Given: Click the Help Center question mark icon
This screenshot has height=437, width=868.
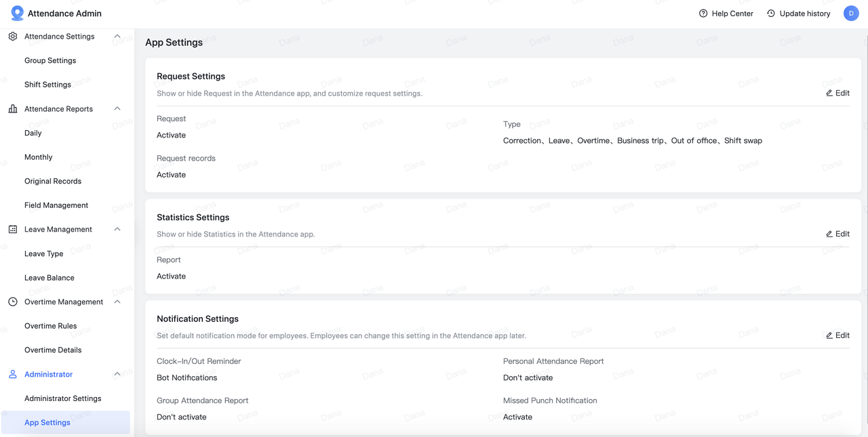Looking at the screenshot, I should tap(703, 14).
